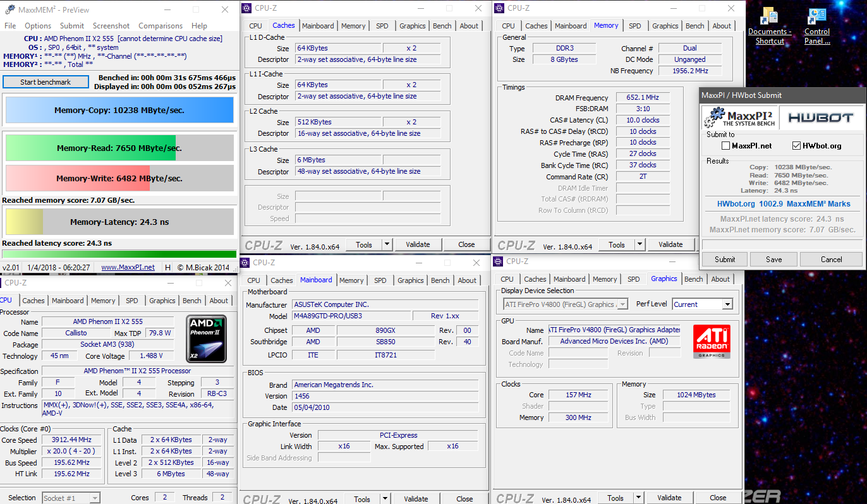This screenshot has height=504, width=867.
Task: Click Validate in the Graphics CPU-Z window
Action: (669, 498)
